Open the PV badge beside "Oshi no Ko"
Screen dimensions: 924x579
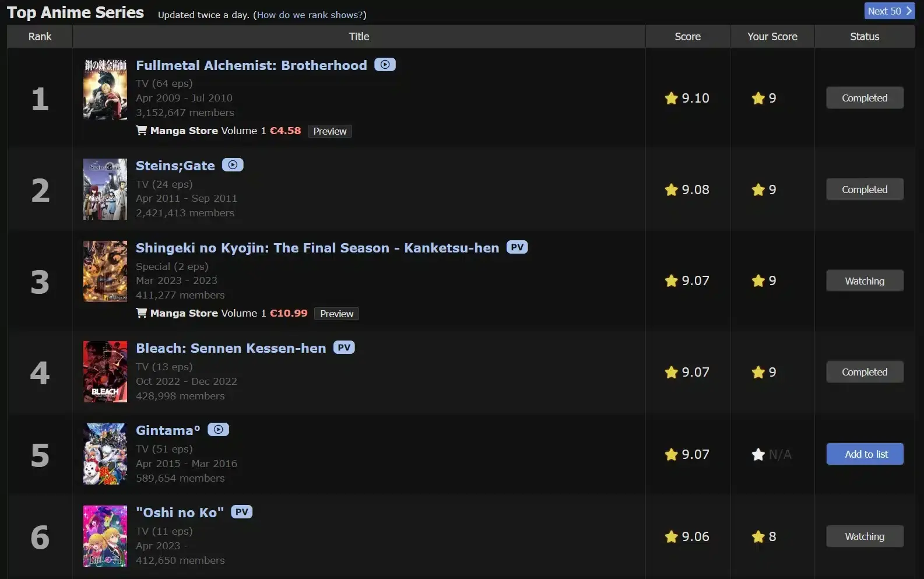coord(242,512)
